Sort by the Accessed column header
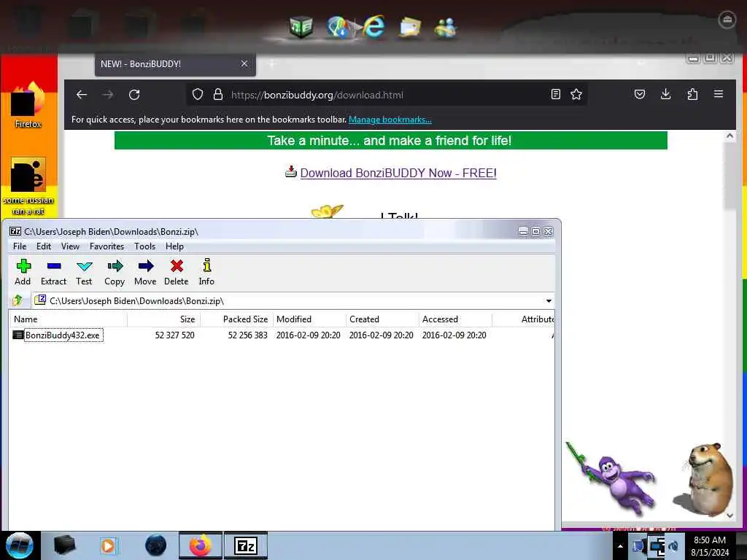747x560 pixels. [x=455, y=319]
